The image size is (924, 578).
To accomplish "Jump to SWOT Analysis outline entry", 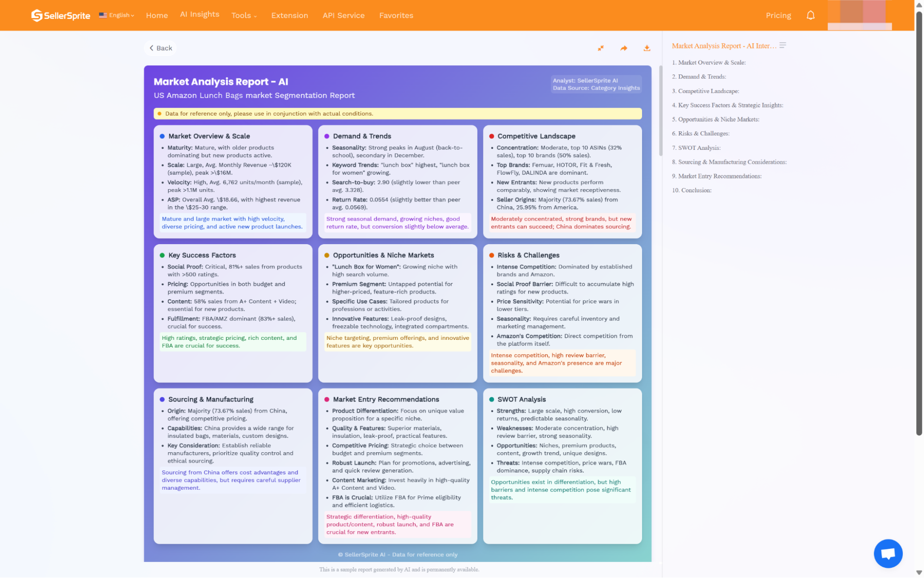I will 698,148.
